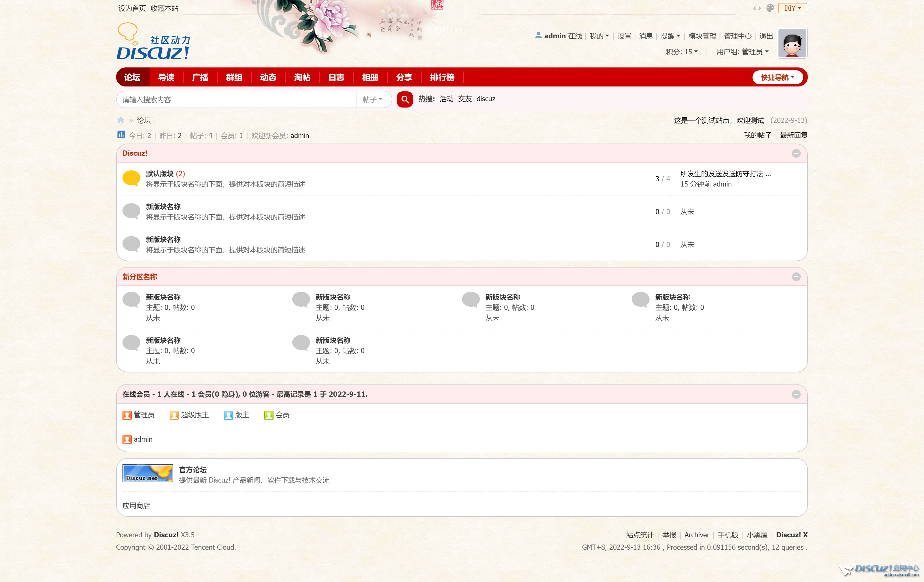Image resolution: width=924 pixels, height=582 pixels.
Task: Click the 手机版 footer link
Action: pos(728,535)
